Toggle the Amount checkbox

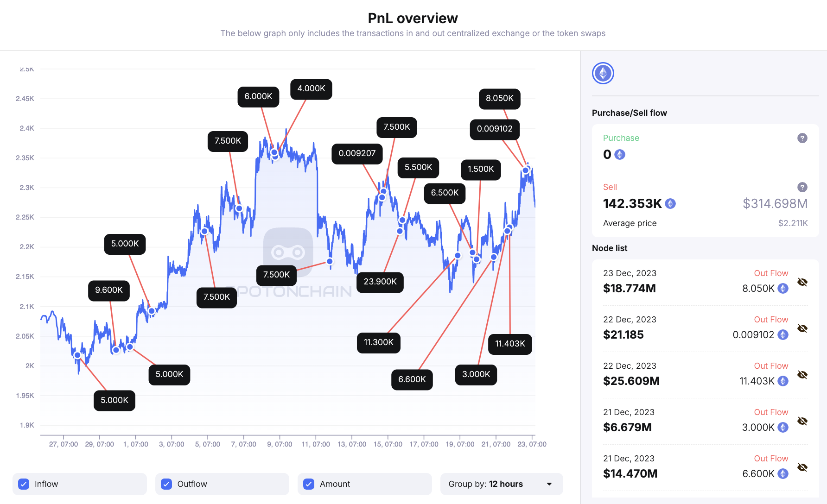[x=309, y=484]
